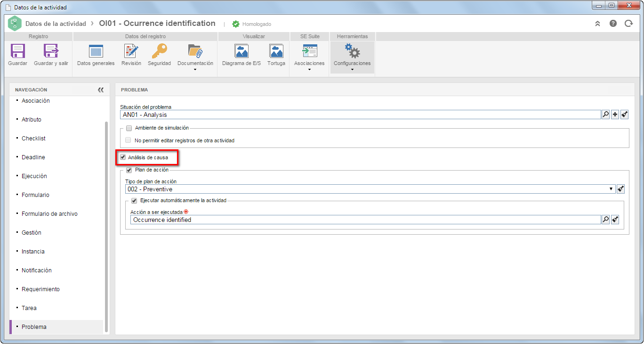
Task: Open Datos generales from toolbar
Action: click(x=96, y=51)
